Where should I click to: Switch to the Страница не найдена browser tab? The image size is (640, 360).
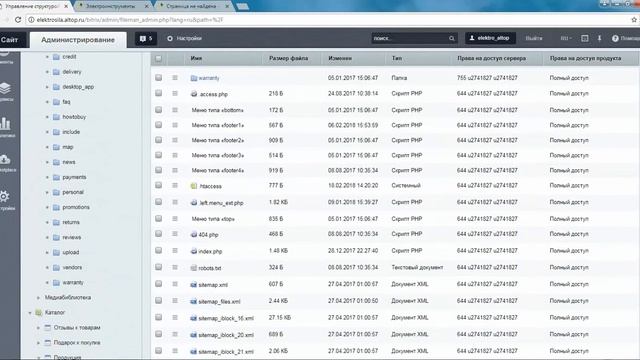(194, 6)
